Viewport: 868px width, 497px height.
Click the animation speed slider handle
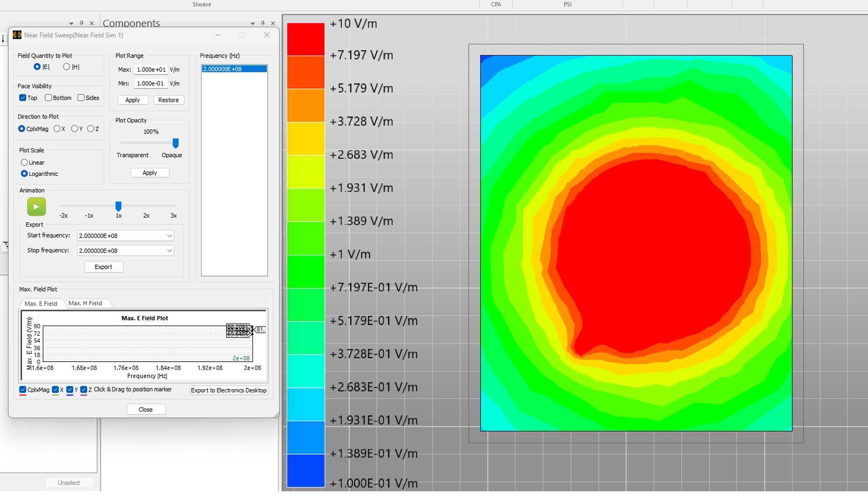tap(118, 206)
